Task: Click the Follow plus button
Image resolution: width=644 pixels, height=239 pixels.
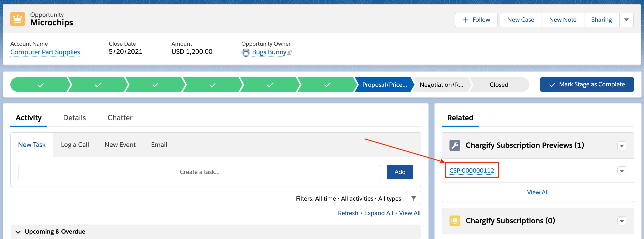Action: coord(476,20)
